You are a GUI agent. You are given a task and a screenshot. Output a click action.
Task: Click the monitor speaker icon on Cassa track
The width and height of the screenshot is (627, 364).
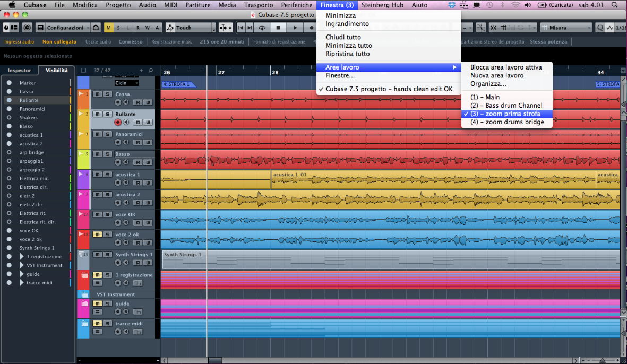coord(126,102)
